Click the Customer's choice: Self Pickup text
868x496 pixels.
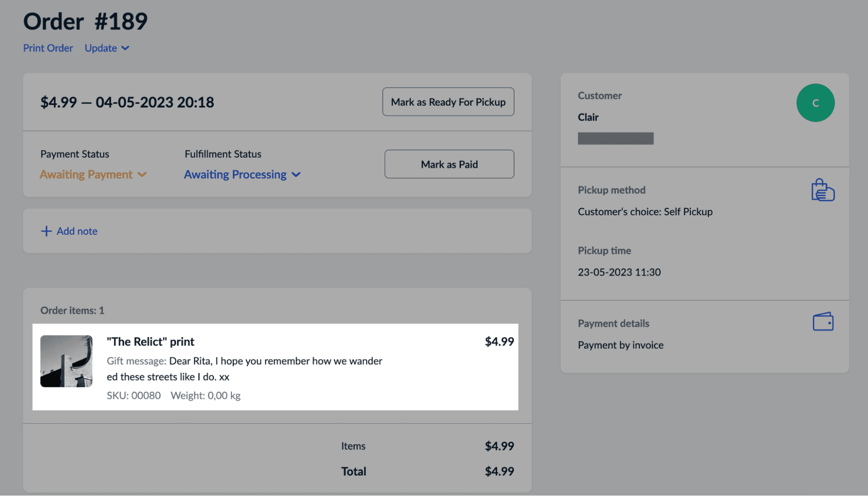point(645,211)
